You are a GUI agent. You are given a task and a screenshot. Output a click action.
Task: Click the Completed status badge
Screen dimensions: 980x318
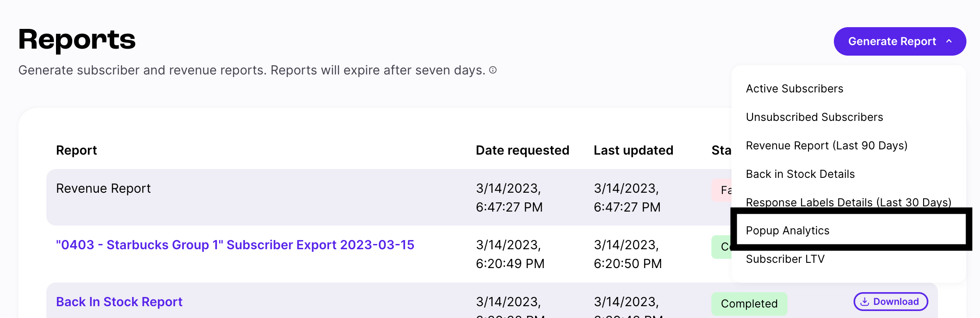pyautogui.click(x=749, y=304)
